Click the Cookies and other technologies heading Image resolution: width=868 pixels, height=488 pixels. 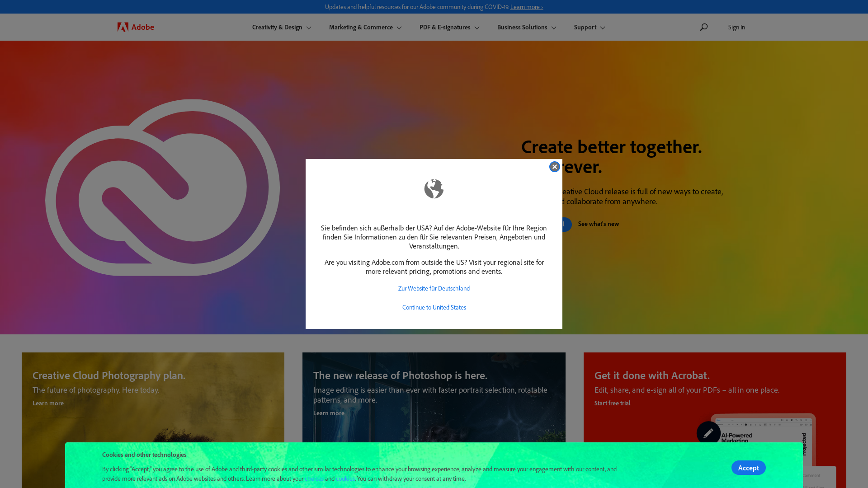(x=144, y=455)
